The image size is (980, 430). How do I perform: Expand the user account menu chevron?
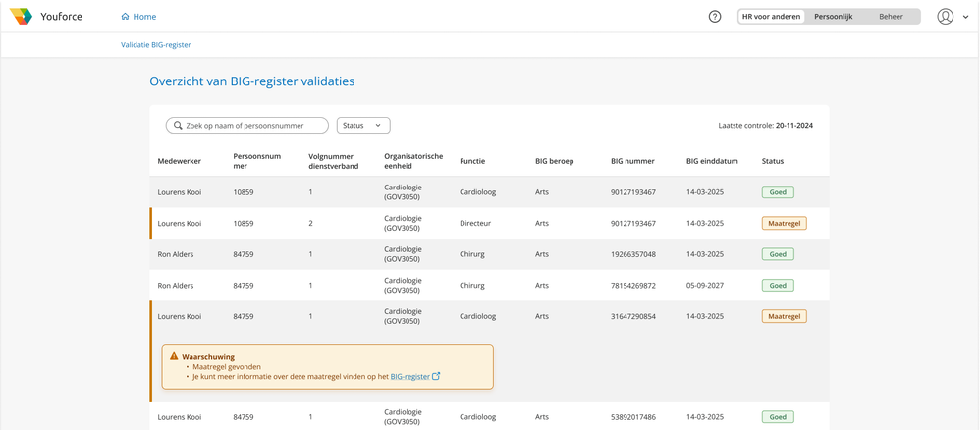[x=966, y=17]
